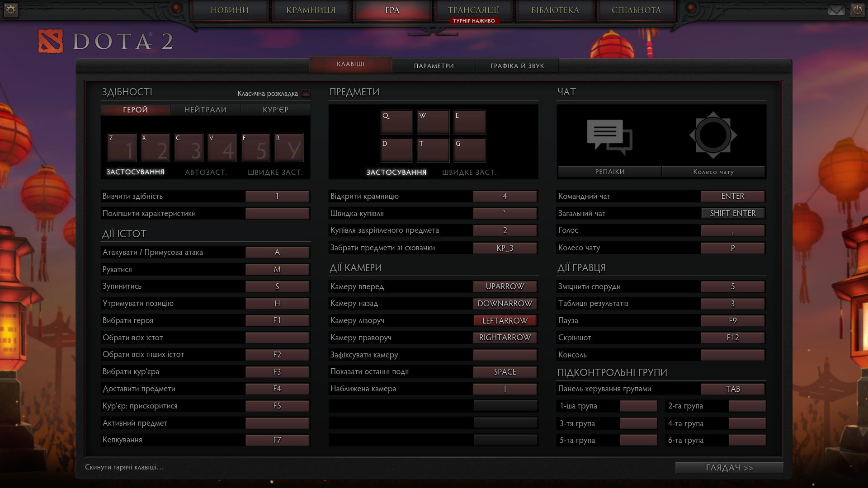Viewport: 868px width, 488px height.
Task: Set key for Консоль field
Action: 733,355
